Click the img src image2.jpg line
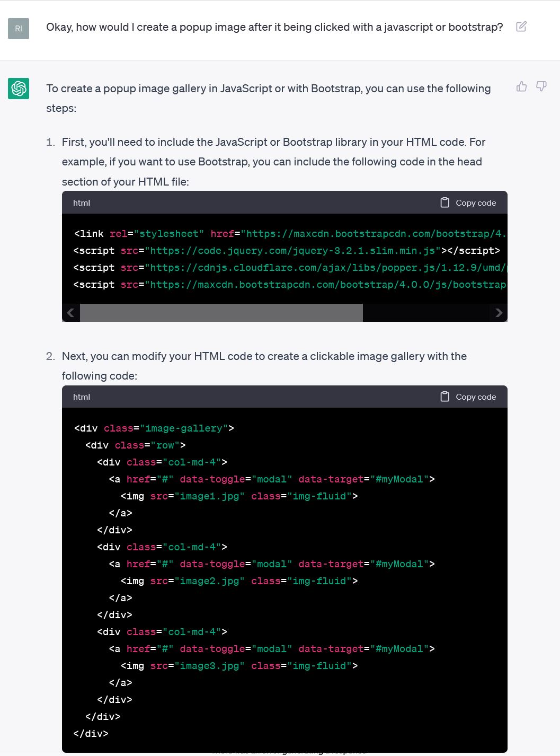 [239, 581]
